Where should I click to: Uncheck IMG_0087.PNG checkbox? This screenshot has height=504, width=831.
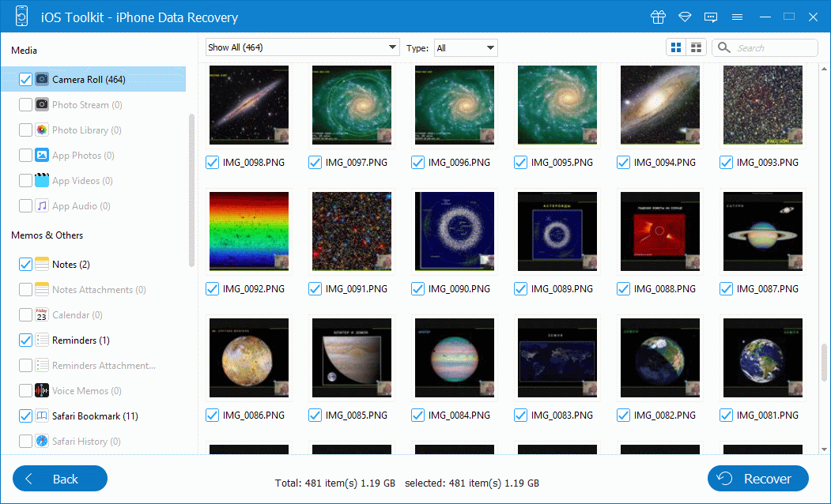[x=726, y=289]
